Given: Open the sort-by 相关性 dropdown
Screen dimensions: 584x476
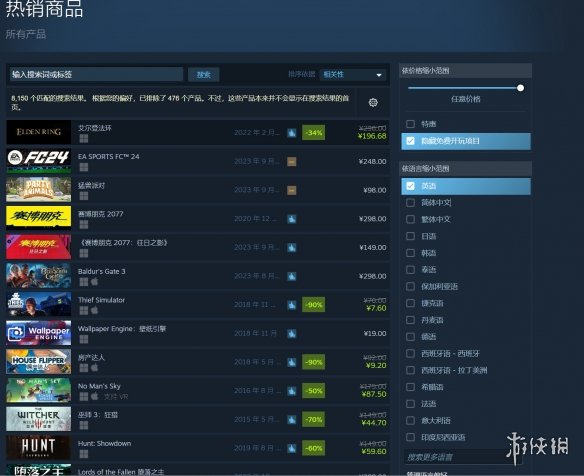Looking at the screenshot, I should (352, 74).
